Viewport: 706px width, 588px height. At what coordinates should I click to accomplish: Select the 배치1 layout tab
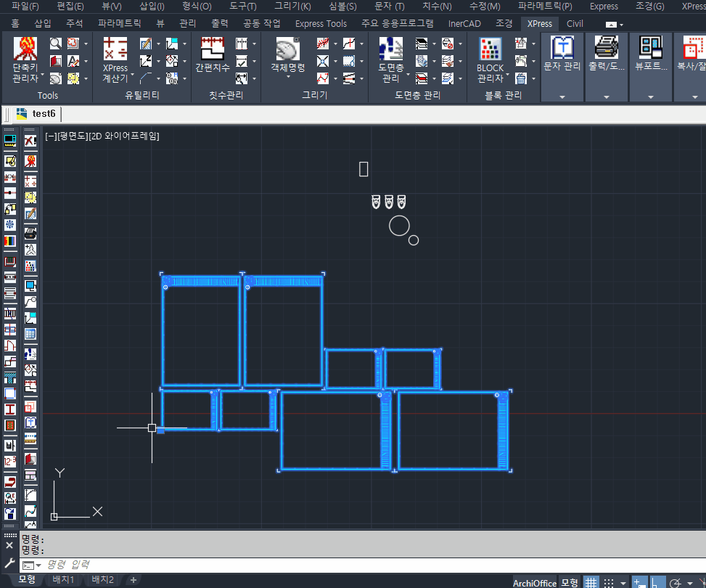[63, 579]
